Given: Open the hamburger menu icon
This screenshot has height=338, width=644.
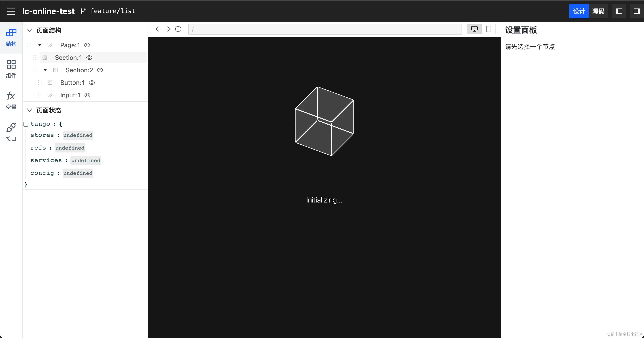Looking at the screenshot, I should pyautogui.click(x=11, y=11).
